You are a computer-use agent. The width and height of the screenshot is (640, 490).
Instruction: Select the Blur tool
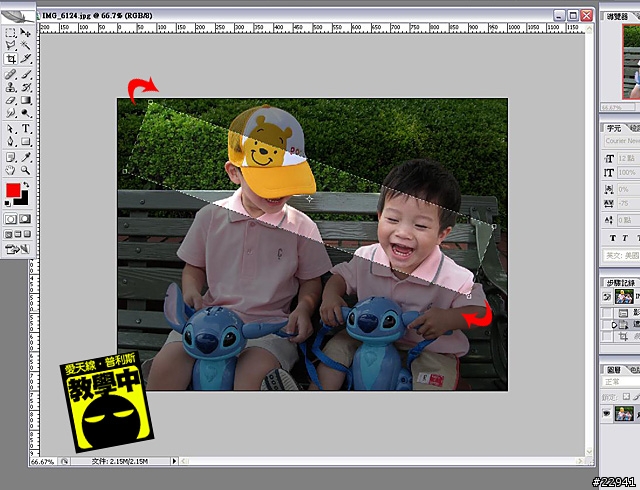[11, 113]
